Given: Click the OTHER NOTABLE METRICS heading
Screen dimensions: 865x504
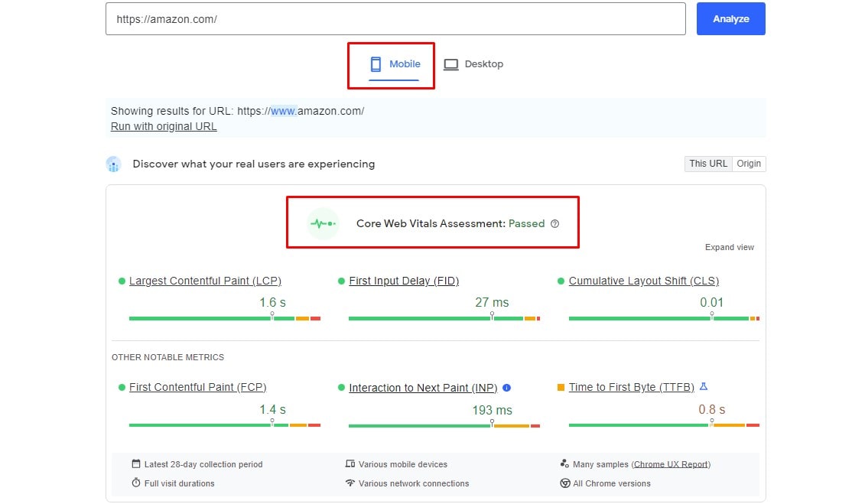Looking at the screenshot, I should [x=167, y=357].
